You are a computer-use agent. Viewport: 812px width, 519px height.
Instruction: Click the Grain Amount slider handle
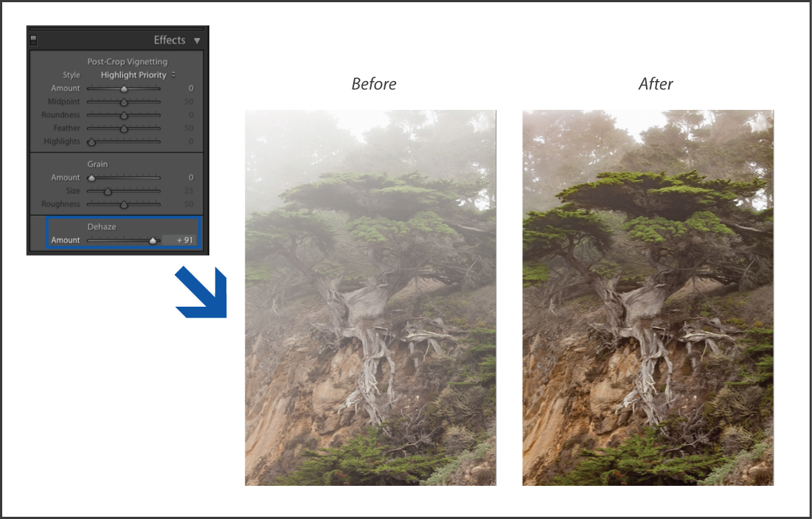point(91,178)
